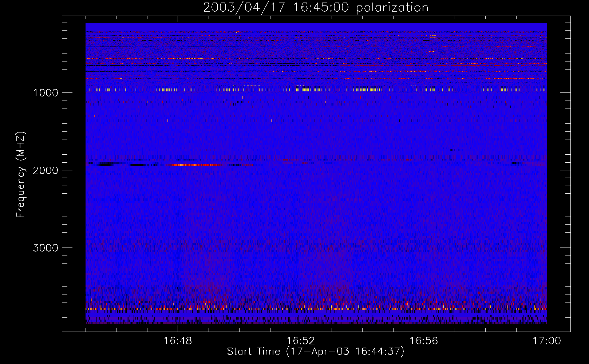
Task: Click the 'Start Time (17-Apr-03 16:44:37)' x-axis label
Action: 316,352
